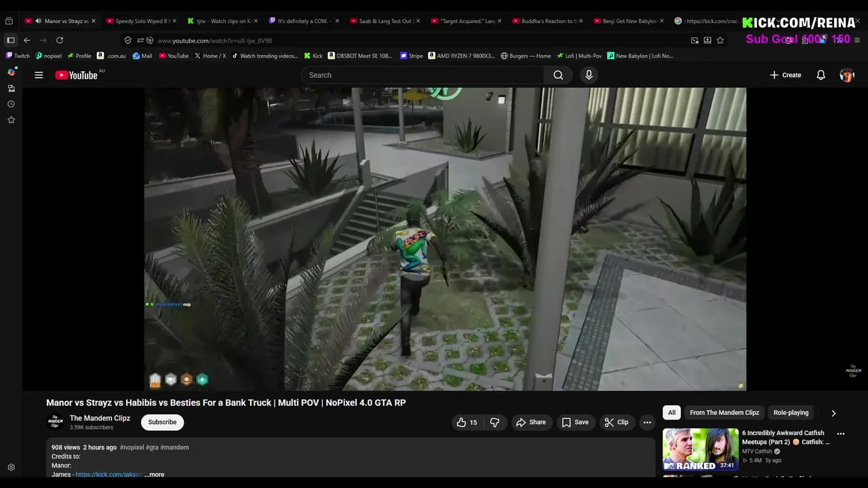The image size is (868, 488).
Task: Open The Mandem Clipz channel avatar
Action: (x=56, y=422)
